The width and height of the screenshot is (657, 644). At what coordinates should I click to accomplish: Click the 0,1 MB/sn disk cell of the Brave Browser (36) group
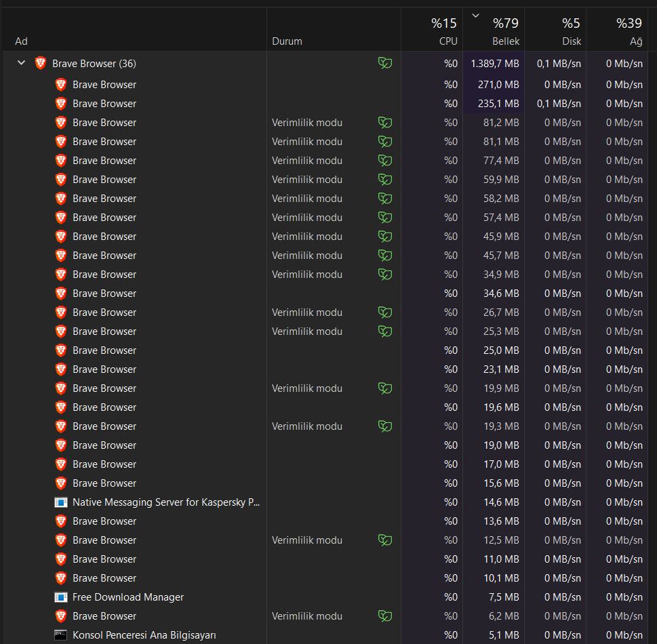[x=555, y=63]
